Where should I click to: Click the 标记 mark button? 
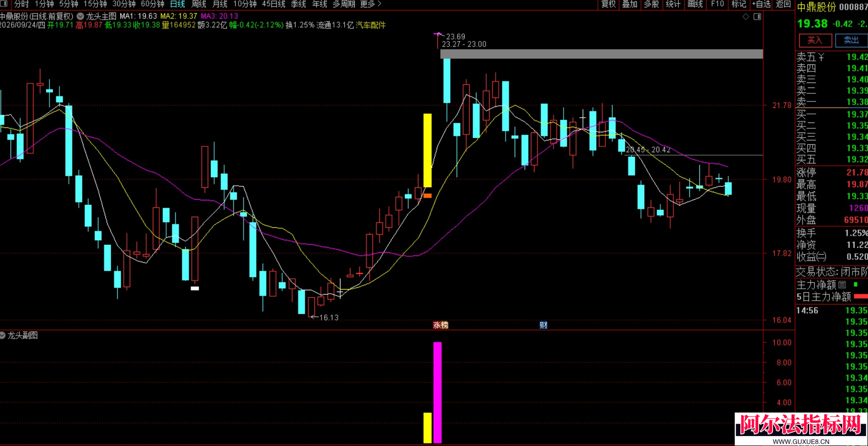click(x=739, y=4)
